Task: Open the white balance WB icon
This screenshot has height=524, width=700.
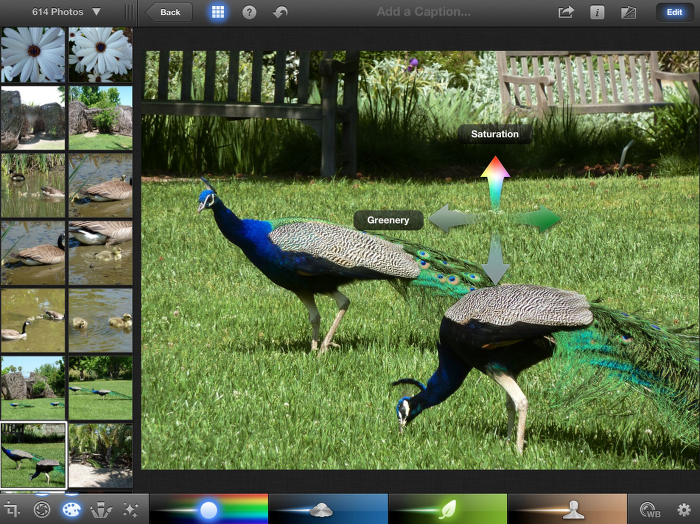Action: (650, 509)
